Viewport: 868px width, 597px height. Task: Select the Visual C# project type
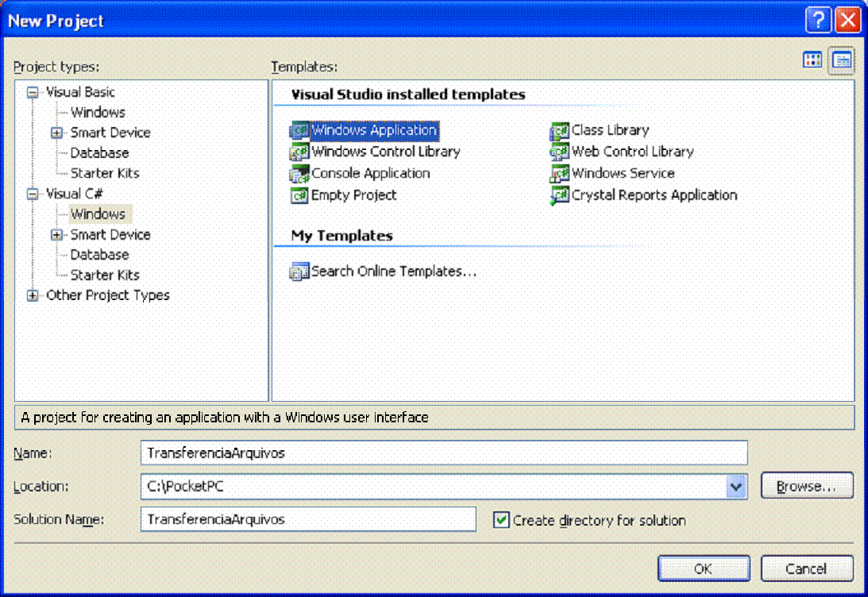tap(75, 195)
